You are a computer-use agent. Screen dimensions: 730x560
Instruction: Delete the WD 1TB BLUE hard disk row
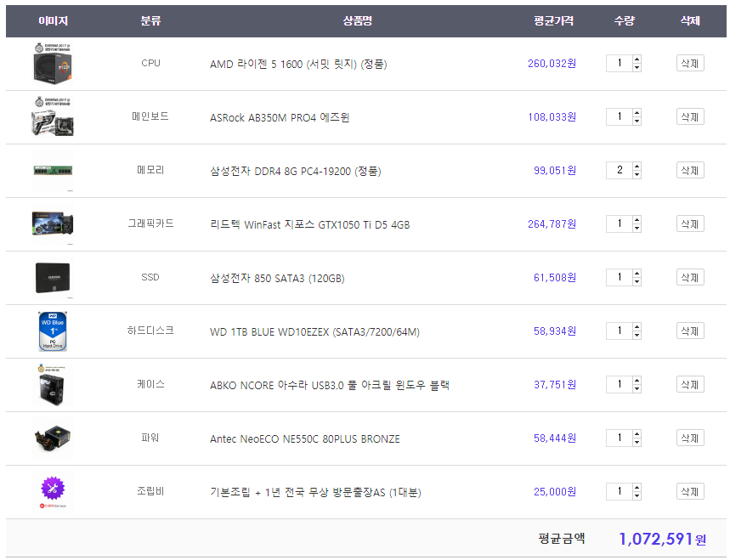tap(690, 331)
